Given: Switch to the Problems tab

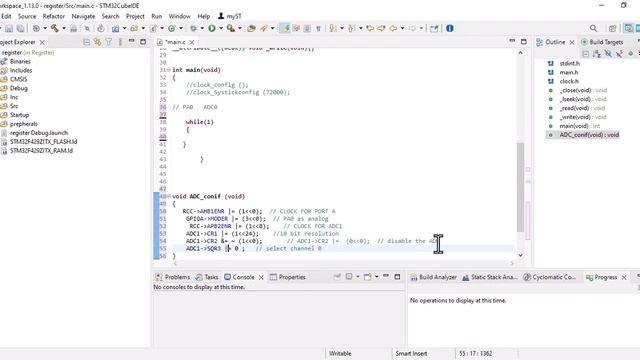Looking at the screenshot, I should (173, 277).
